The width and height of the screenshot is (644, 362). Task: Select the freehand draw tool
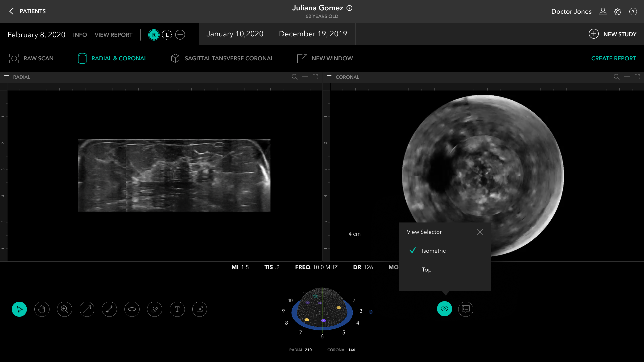154,309
